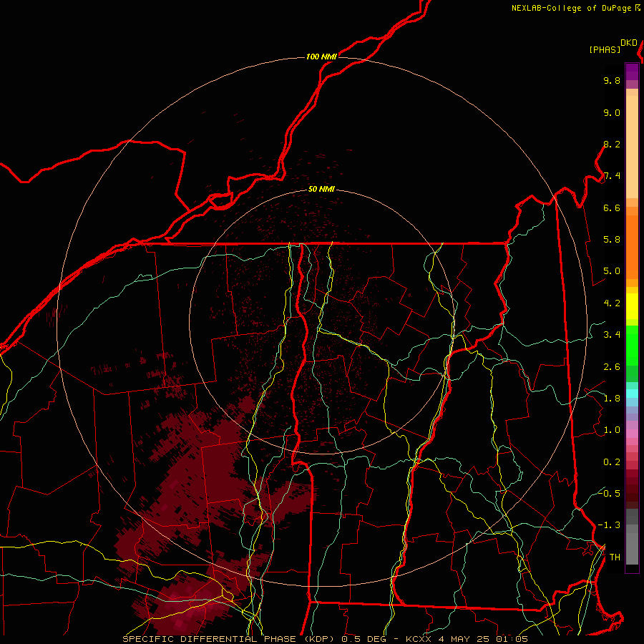Click the 5.8 legend value
644x644 pixels.
tap(612, 240)
